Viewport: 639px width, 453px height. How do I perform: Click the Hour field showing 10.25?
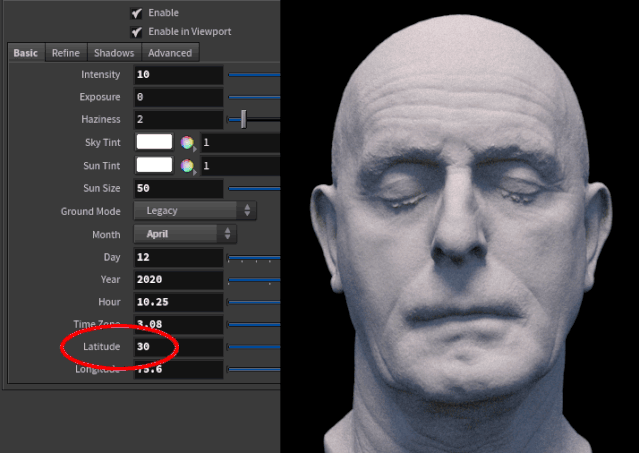pos(178,302)
